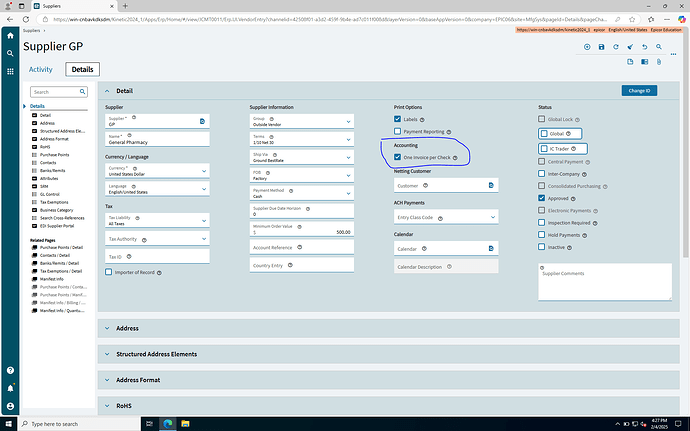Viewport: 690px width, 431px height.
Task: Enable Inter-Company checkbox
Action: pos(542,173)
